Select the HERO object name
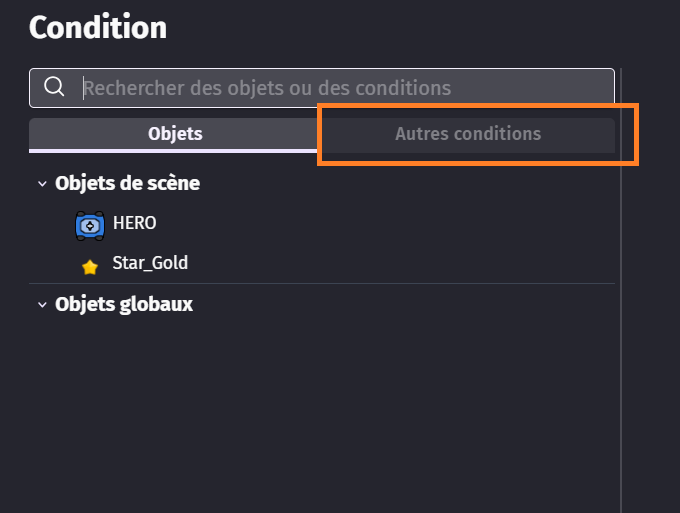Screen dimensions: 680x513 point(134,224)
